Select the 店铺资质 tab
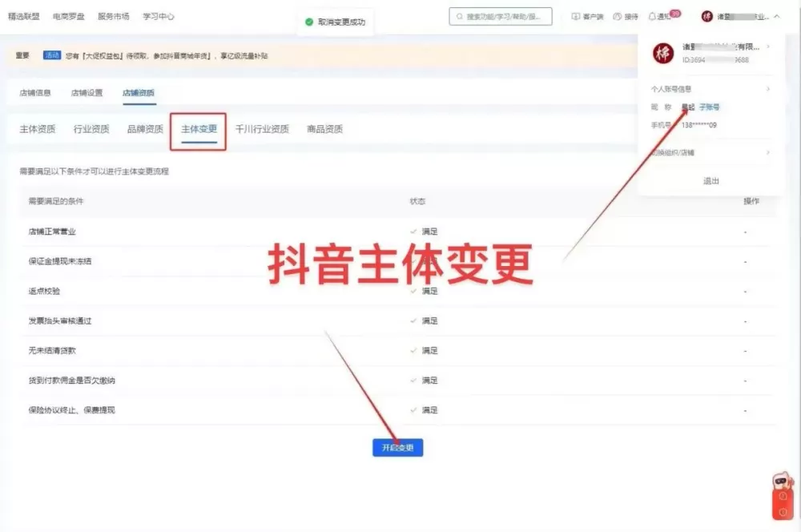The height and width of the screenshot is (532, 801). pos(139,92)
